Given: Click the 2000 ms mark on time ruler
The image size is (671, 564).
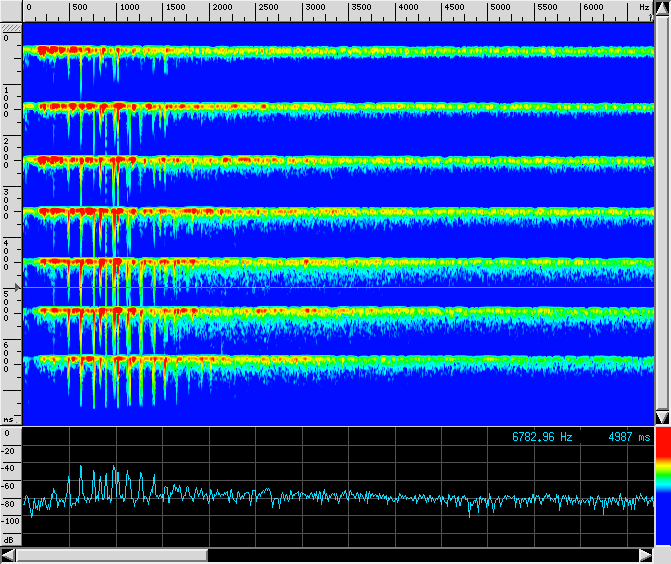Looking at the screenshot, I should [x=6, y=150].
